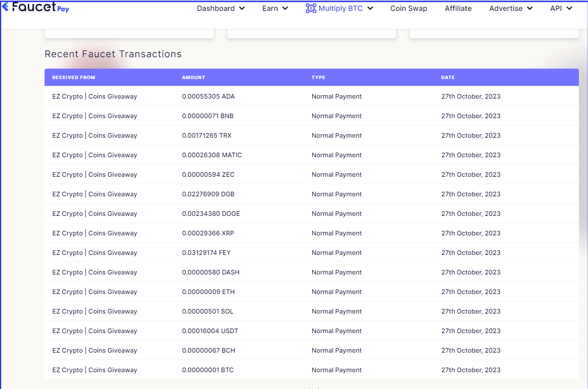Select the 0.00000071 BNB amount
Viewport: 588px width, 389px height.
[208, 116]
